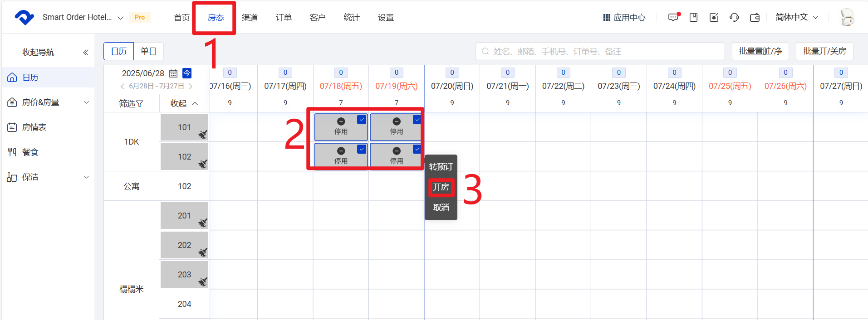Viewport: 868px width, 320px height.
Task: Click the message notification icon in header
Action: click(673, 17)
